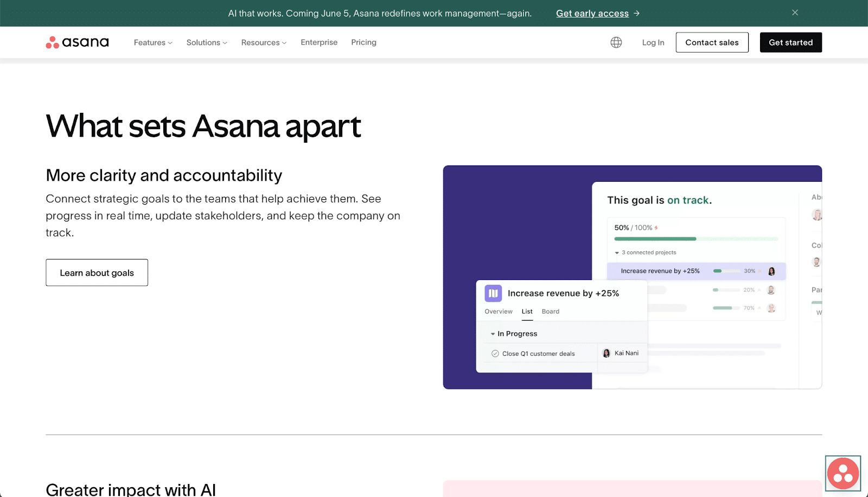868x497 pixels.
Task: Click the goals illustration image
Action: click(632, 277)
